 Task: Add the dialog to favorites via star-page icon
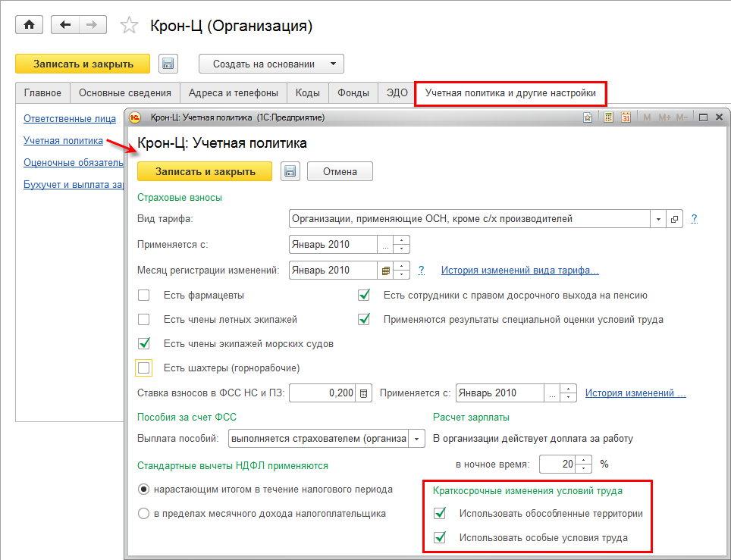(x=588, y=117)
